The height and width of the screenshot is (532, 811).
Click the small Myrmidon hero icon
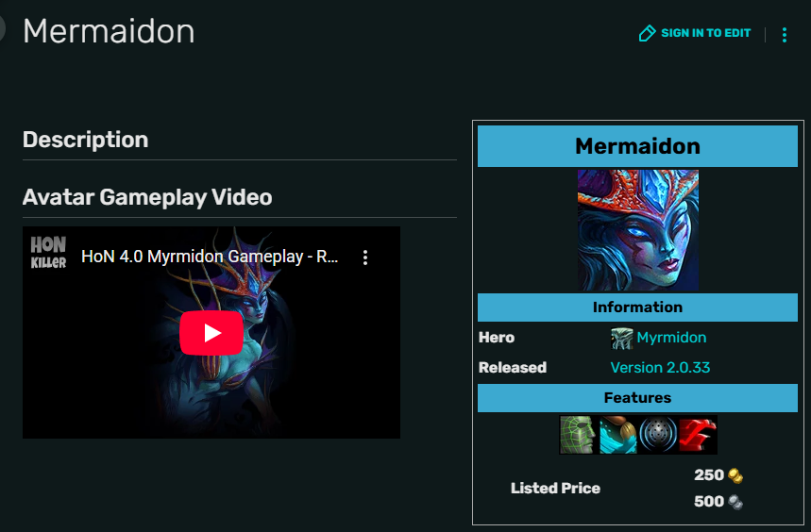(621, 339)
